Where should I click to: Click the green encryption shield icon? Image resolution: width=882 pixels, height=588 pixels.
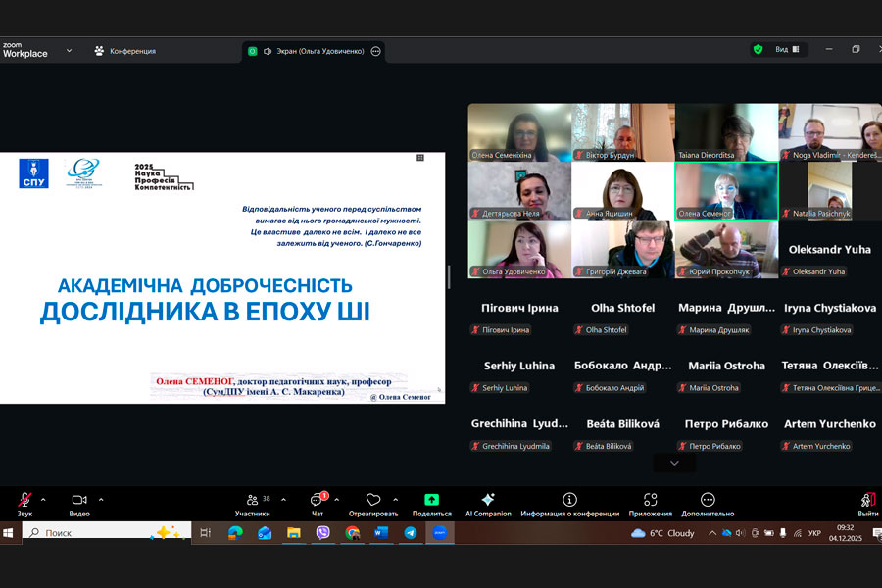point(758,50)
